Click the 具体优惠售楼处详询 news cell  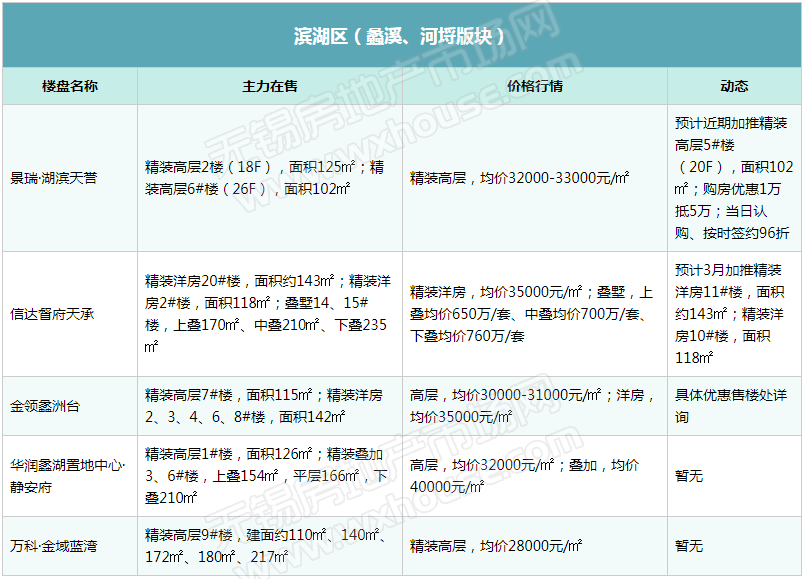[734, 406]
